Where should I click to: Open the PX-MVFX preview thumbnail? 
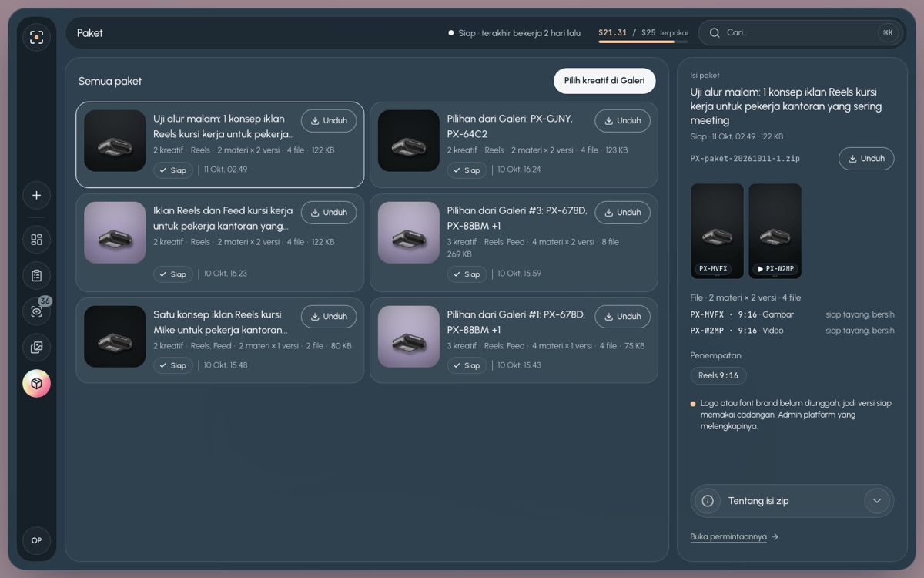pyautogui.click(x=717, y=231)
